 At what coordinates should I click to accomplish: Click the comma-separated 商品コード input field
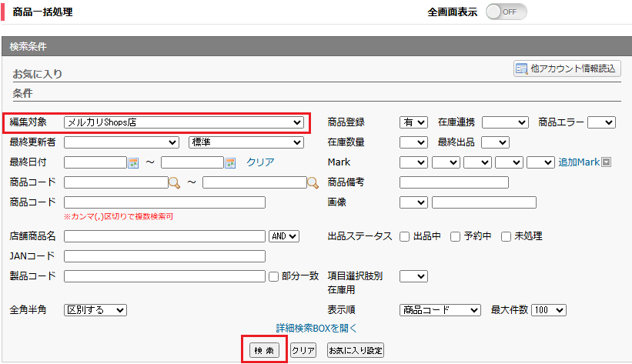(165, 202)
